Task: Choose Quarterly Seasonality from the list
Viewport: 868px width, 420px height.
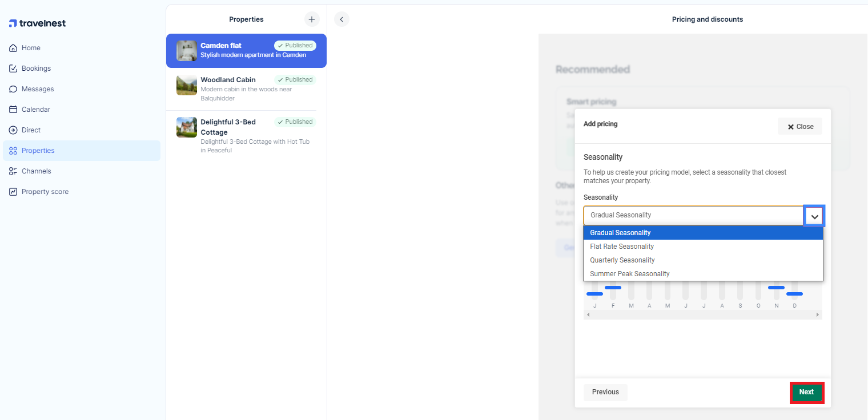Action: 622,260
